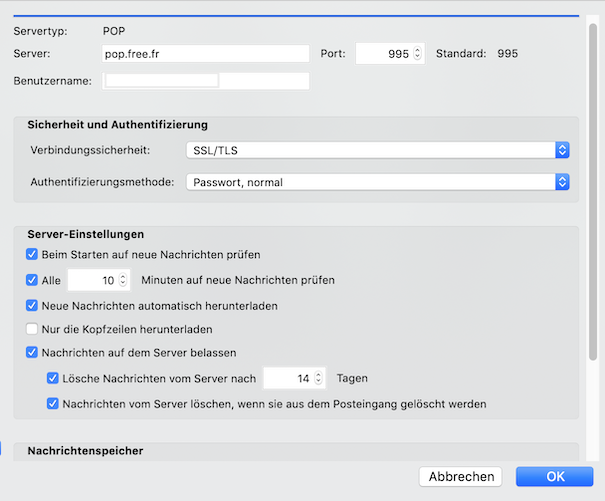Click the Abbrechen button
The width and height of the screenshot is (605, 501).
click(x=460, y=476)
